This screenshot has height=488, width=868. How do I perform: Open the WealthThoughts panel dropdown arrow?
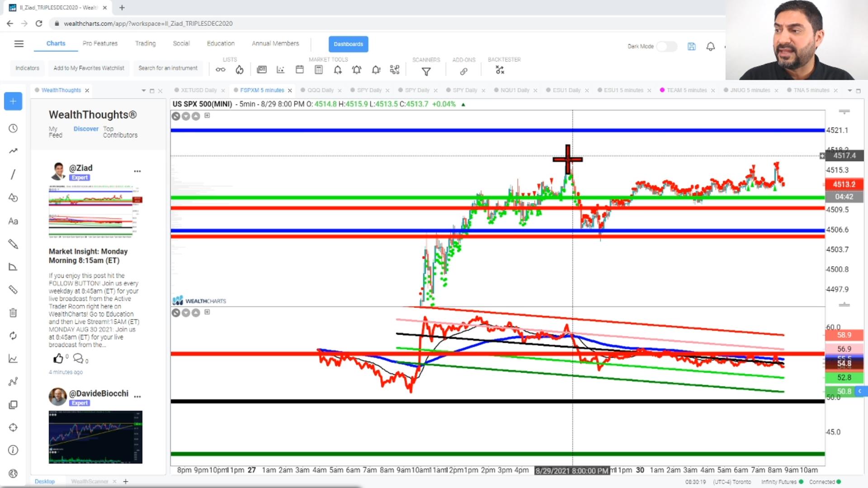coord(144,91)
